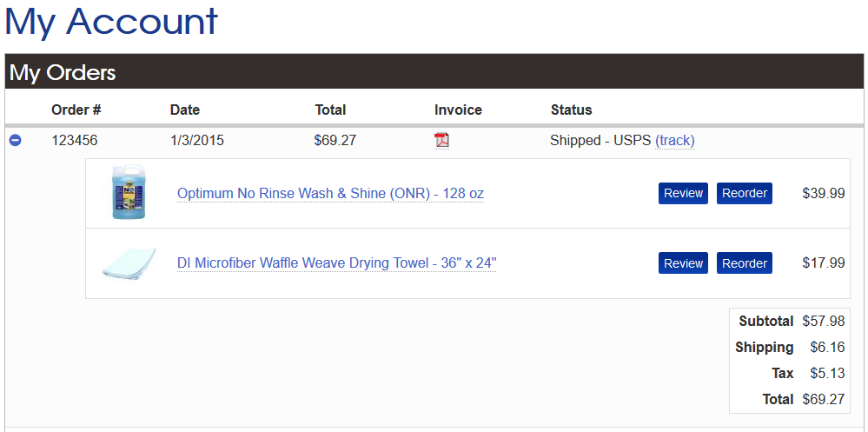
Task: Click the Invoice column header
Action: coord(458,110)
